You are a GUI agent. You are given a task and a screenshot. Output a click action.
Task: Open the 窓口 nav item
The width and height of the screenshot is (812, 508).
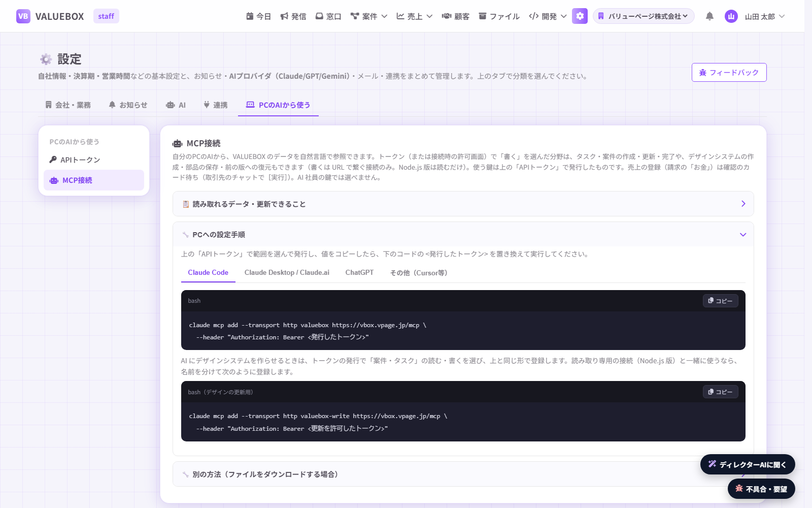click(x=328, y=16)
